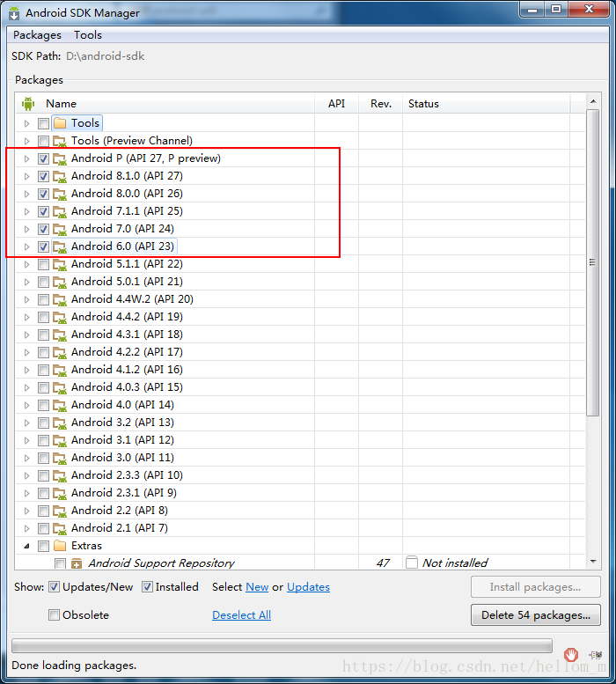Expand the Android 2.1 (API 7) node
This screenshot has width=616, height=684.
click(x=26, y=528)
